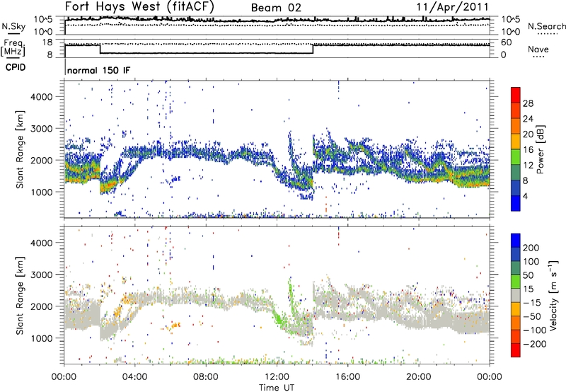Screen dimensions: 566x392
Task: Click the "4" tick on the power colorbar
Action: [x=526, y=196]
